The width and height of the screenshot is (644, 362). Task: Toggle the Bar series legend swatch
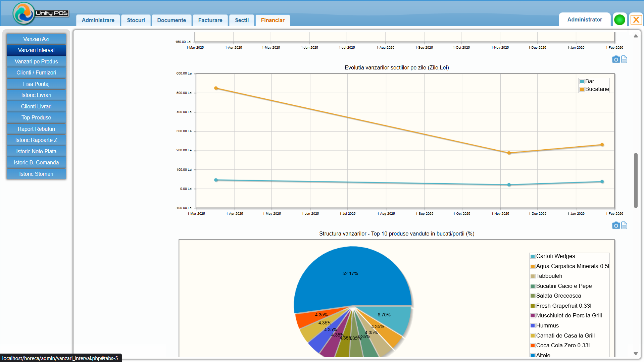(x=582, y=82)
